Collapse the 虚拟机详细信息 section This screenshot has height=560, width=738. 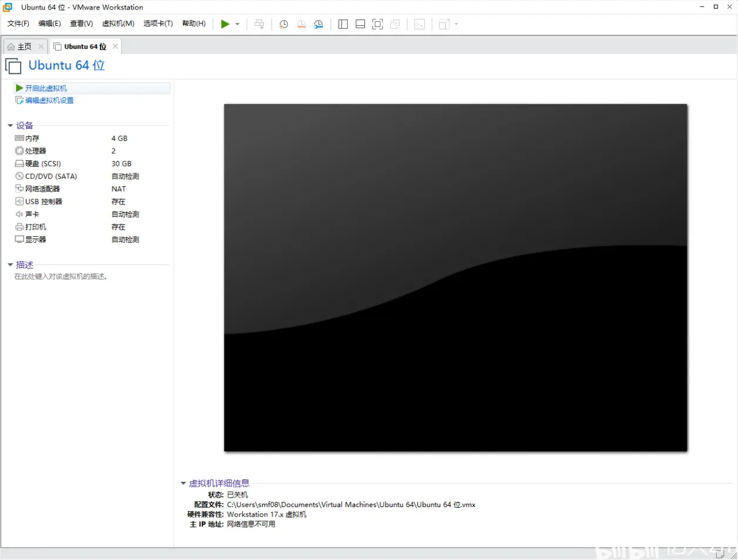(183, 484)
